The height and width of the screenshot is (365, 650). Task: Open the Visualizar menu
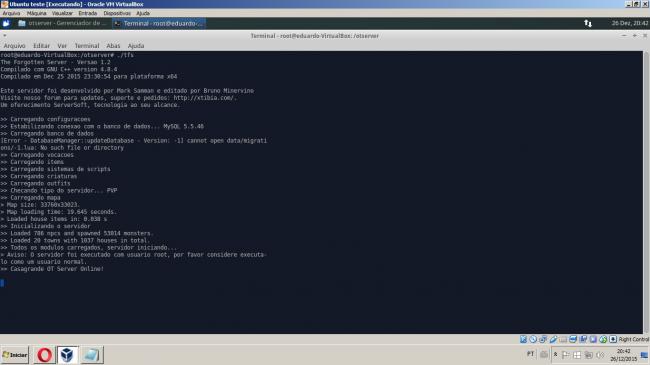click(62, 13)
